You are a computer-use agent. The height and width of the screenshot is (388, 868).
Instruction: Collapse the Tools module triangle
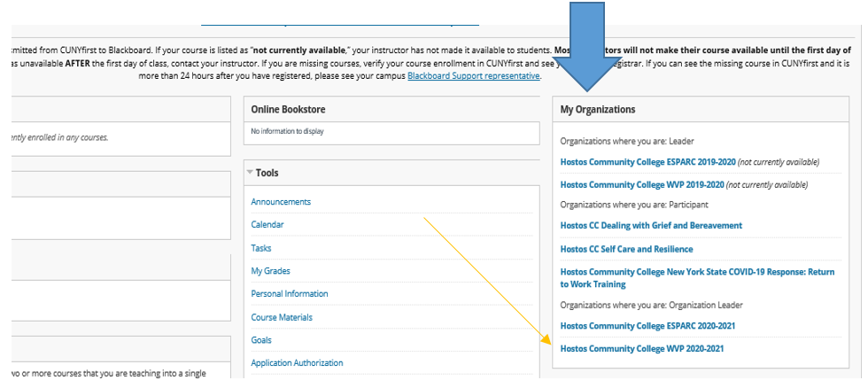(x=249, y=173)
